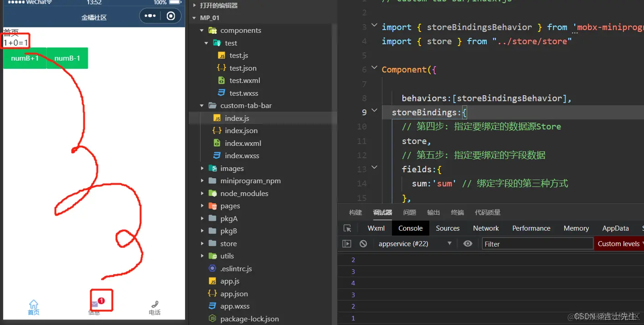Viewport: 644px width, 325px height.
Task: Fold the fields block at line 13
Action: click(x=374, y=167)
